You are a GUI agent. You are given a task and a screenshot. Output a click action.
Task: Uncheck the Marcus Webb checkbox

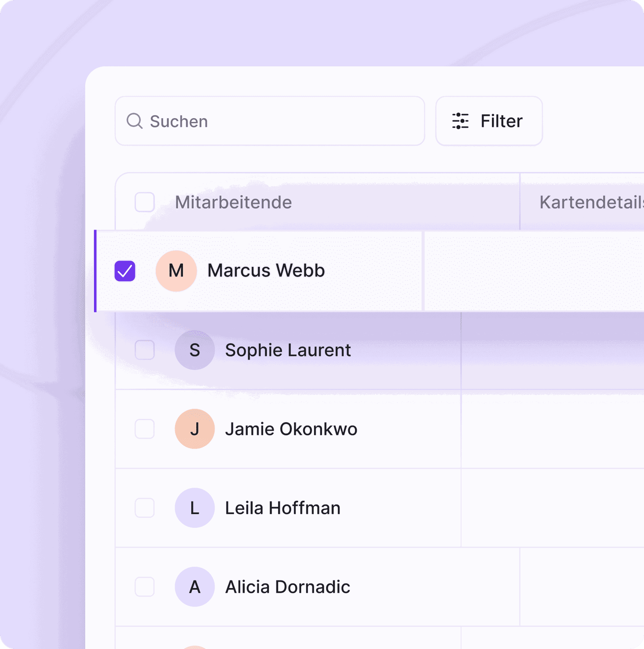pos(125,271)
